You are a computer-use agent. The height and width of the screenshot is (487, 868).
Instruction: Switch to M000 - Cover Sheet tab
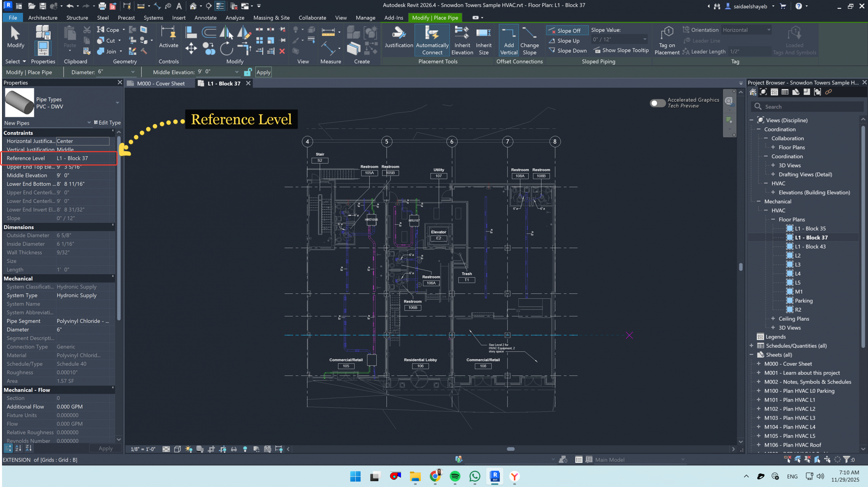(x=160, y=83)
